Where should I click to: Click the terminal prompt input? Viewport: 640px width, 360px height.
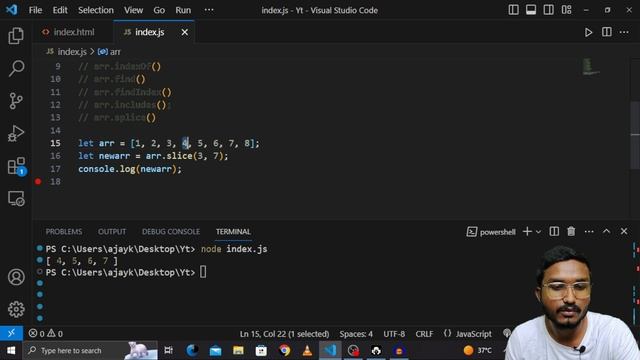click(203, 272)
